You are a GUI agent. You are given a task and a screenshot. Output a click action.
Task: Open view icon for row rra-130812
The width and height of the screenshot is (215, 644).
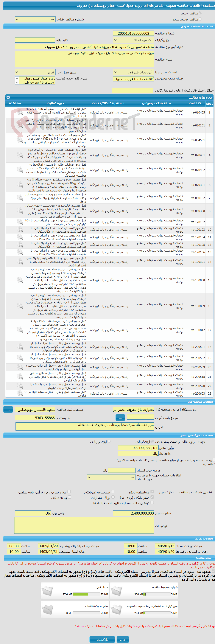[20, 330]
